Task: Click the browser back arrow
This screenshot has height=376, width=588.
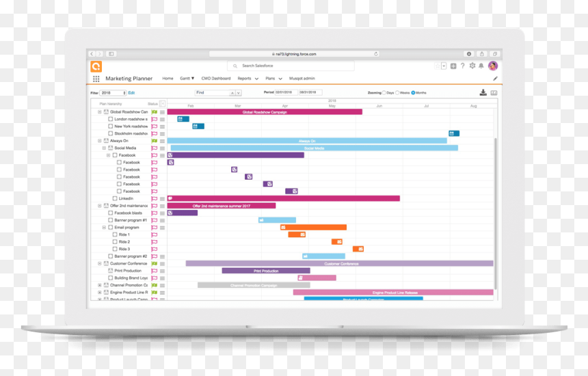Action: tap(92, 54)
